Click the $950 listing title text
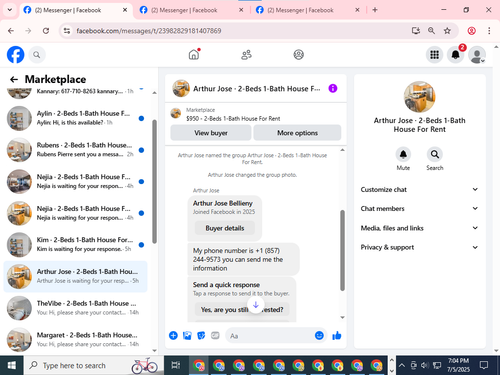The width and height of the screenshot is (500, 375). [233, 119]
